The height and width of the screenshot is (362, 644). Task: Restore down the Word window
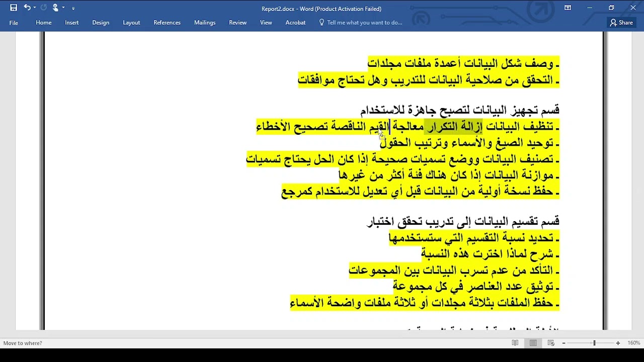click(x=611, y=8)
